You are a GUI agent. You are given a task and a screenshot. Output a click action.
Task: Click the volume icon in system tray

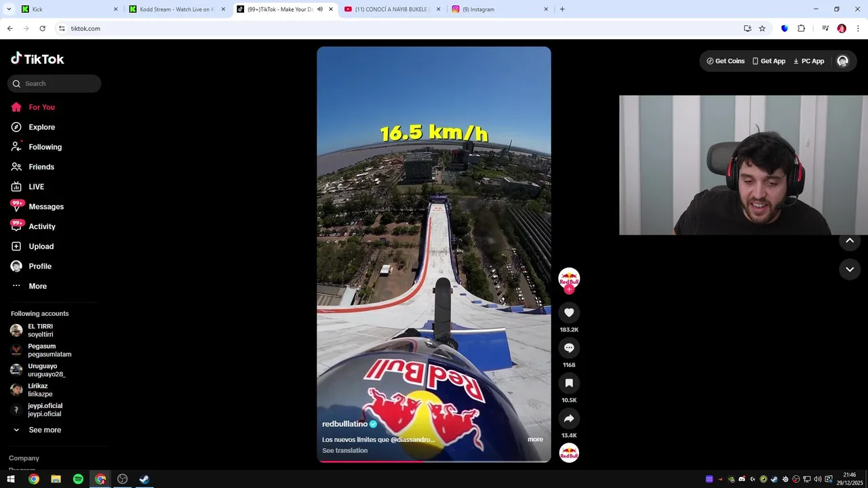[817, 479]
